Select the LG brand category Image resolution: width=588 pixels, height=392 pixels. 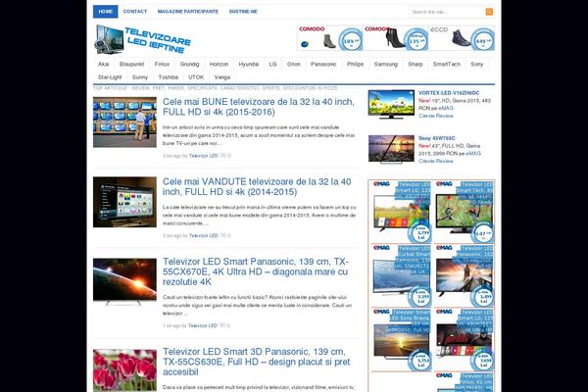coord(272,64)
